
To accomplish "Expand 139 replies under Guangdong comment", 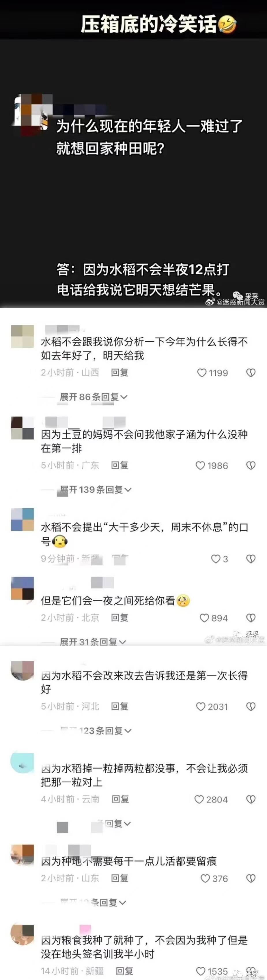I will (x=96, y=490).
